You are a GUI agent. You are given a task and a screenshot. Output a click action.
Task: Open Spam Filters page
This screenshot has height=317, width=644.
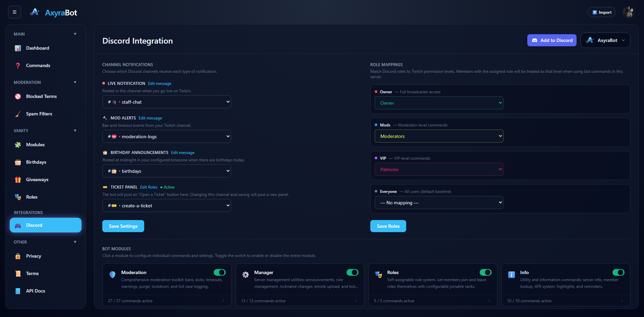tap(46, 114)
